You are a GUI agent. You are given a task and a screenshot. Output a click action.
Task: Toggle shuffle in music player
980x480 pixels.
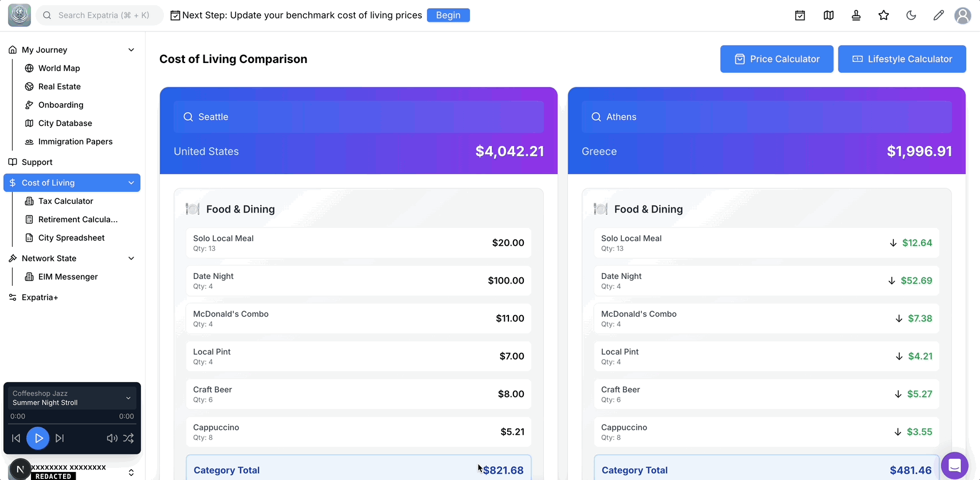click(128, 438)
